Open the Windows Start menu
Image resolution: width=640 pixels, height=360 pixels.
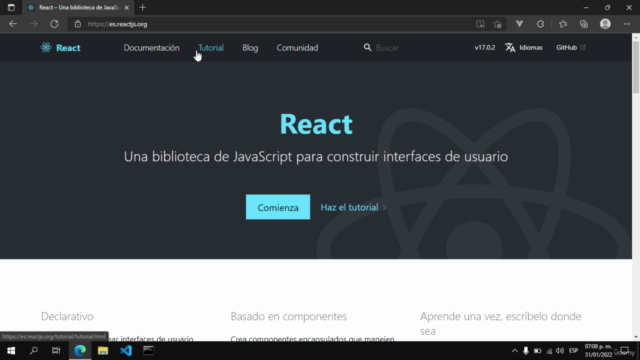(11, 351)
